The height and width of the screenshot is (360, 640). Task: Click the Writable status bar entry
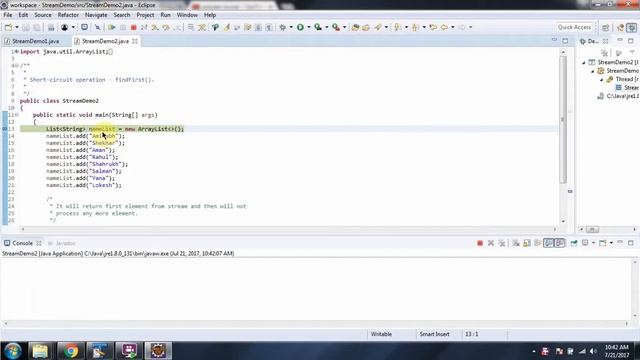coord(381,334)
